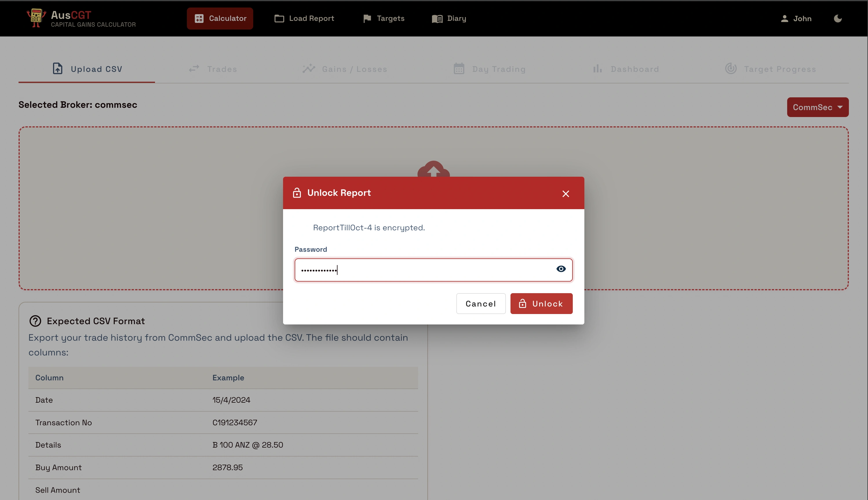Click the 'Buy Amount' column row
This screenshot has width=868, height=500.
pos(223,467)
